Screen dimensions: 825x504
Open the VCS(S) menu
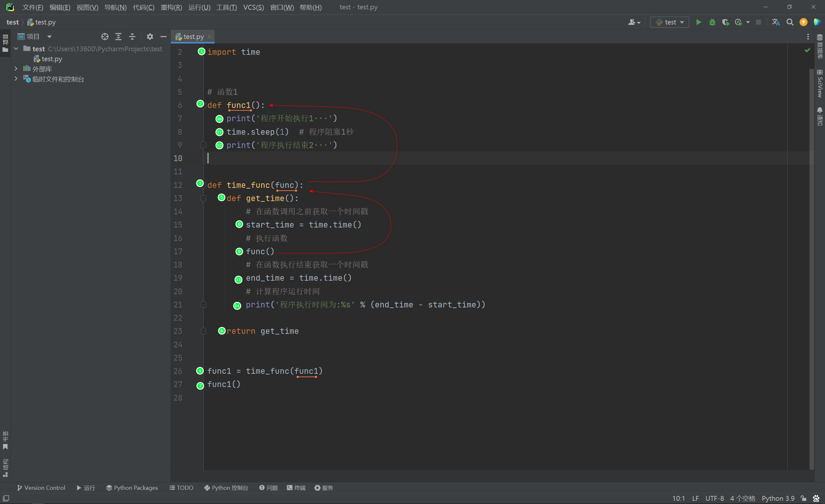coord(253,7)
